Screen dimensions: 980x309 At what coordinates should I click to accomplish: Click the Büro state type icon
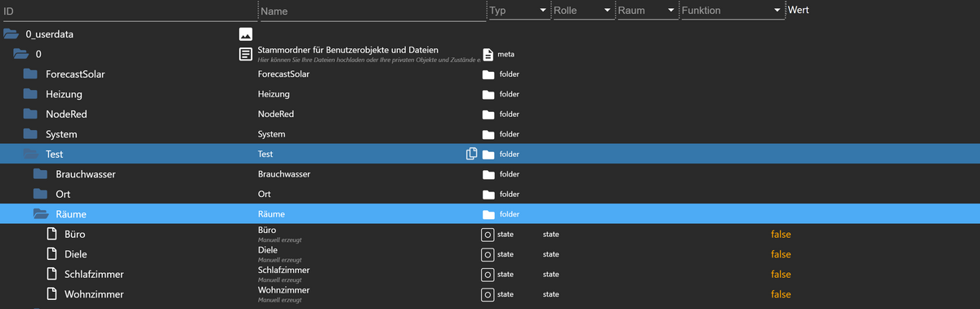coord(488,234)
